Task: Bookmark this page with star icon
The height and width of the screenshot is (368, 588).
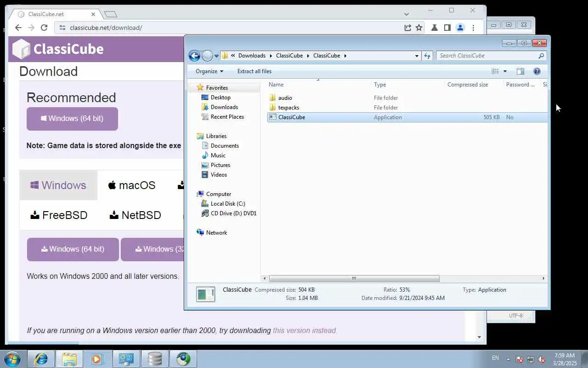Action: click(419, 28)
